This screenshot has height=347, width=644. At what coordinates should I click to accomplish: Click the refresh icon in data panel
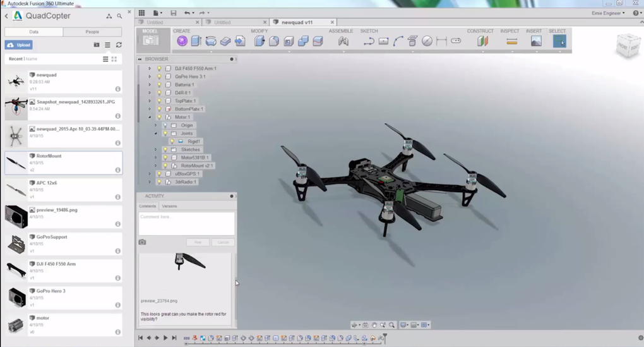(119, 45)
